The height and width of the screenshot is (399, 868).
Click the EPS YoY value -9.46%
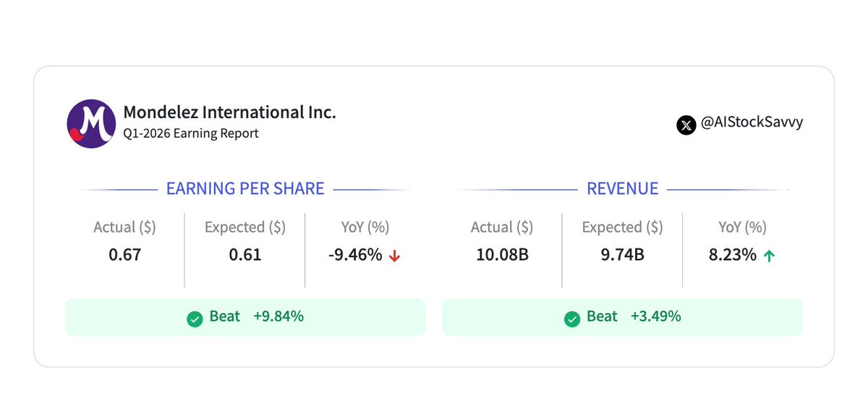pos(355,255)
